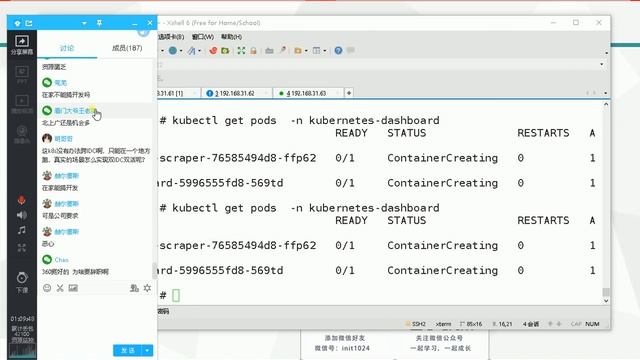Open the chat settings gear icon
The height and width of the screenshot is (360, 640).
[x=147, y=288]
